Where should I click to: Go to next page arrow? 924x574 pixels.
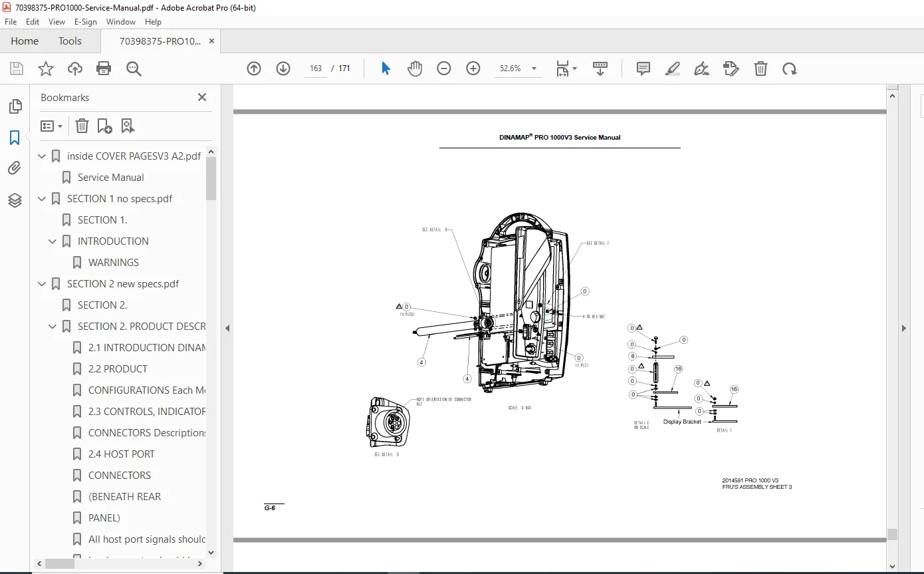pyautogui.click(x=283, y=69)
